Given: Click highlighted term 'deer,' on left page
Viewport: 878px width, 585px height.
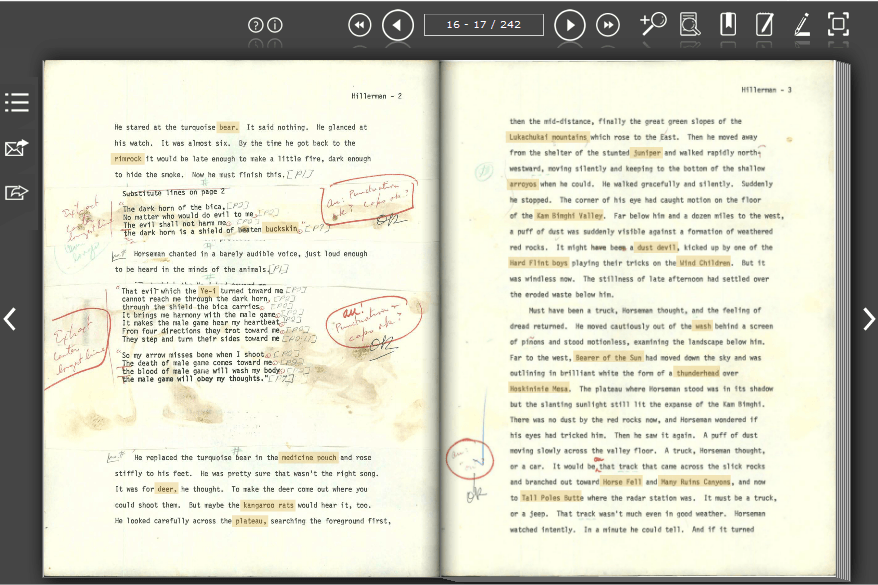Looking at the screenshot, I should coord(166,489).
